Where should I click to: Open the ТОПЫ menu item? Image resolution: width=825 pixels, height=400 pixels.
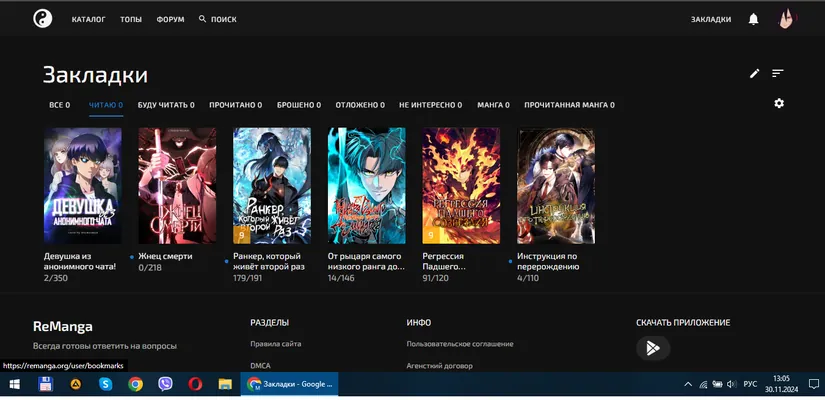(x=131, y=19)
